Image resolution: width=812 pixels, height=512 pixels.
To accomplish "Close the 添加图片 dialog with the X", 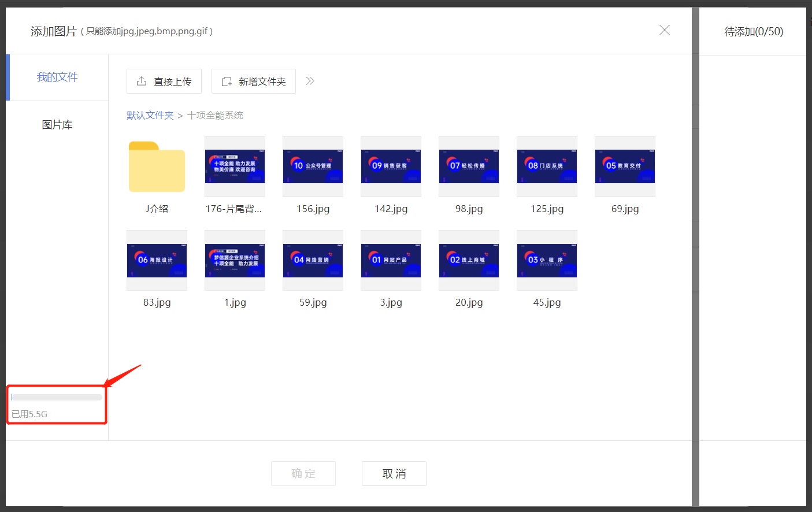I will pos(664,30).
